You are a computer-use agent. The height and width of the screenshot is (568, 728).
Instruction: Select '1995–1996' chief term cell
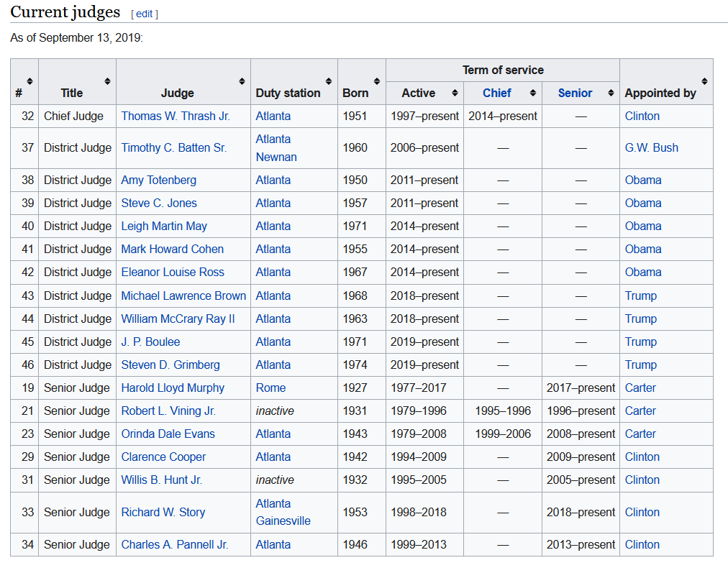(503, 411)
